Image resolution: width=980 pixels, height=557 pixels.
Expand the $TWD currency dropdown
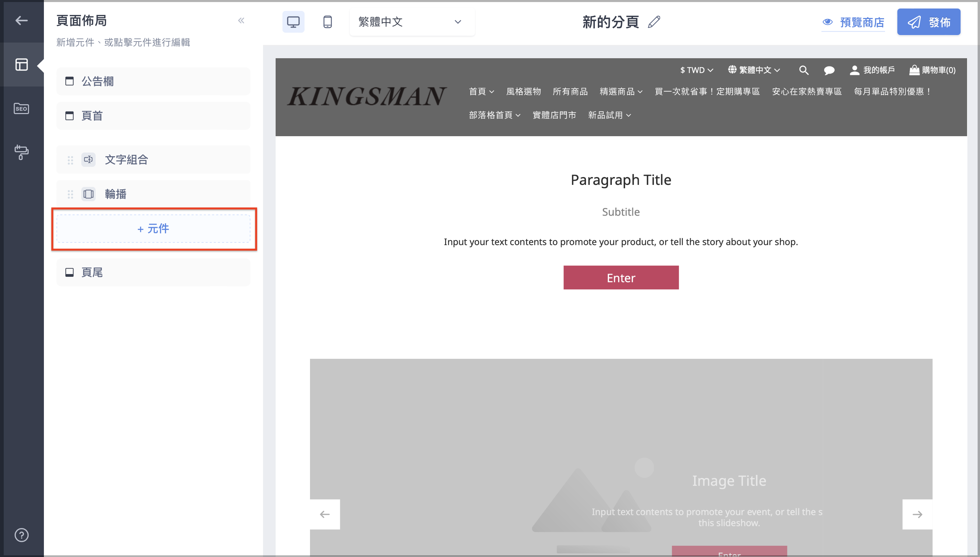(x=696, y=70)
